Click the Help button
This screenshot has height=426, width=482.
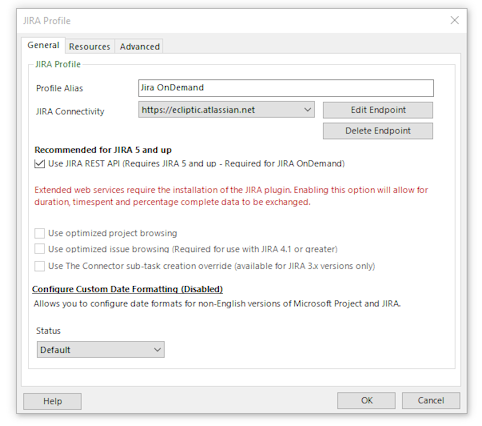tap(52, 401)
